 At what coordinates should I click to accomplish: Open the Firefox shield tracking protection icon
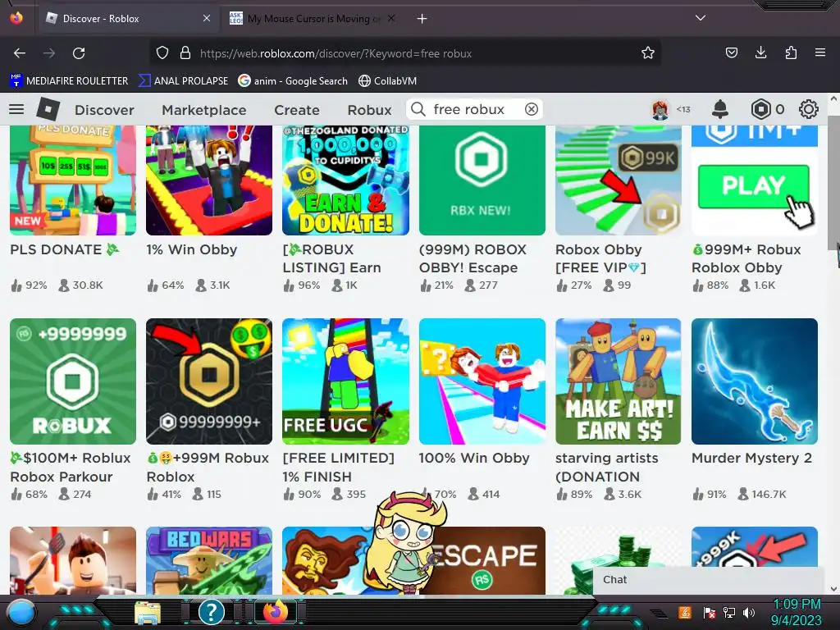(162, 53)
